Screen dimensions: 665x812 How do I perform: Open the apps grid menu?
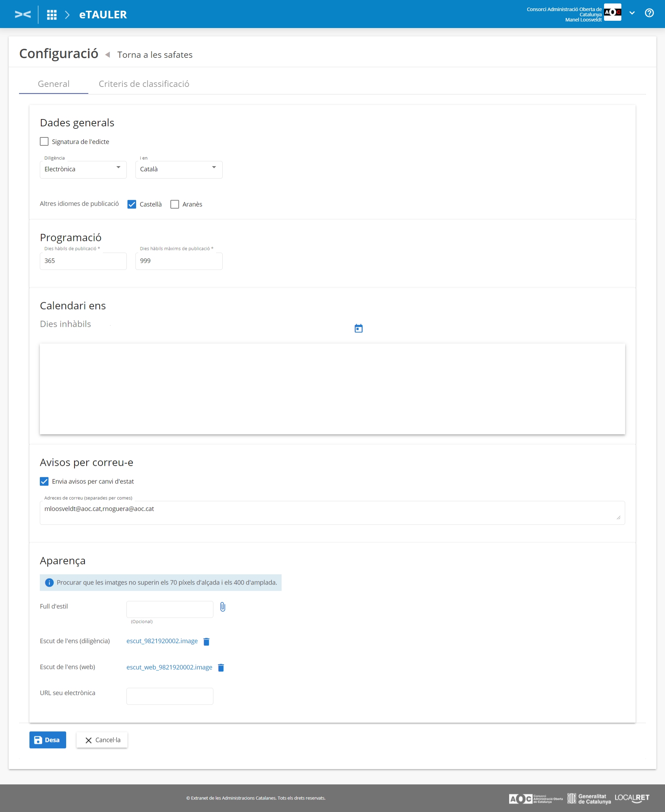pyautogui.click(x=52, y=15)
